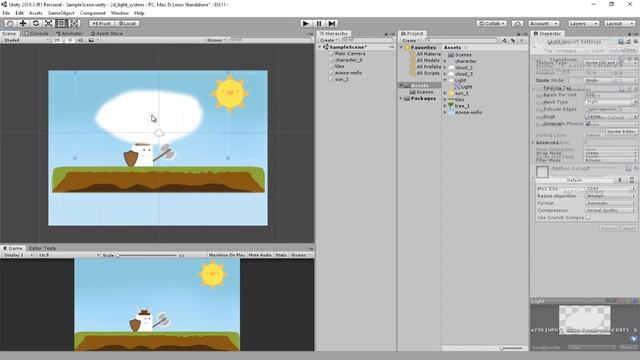Select Main Camera in Hierarchy
Image resolution: width=640 pixels, height=360 pixels.
[350, 53]
